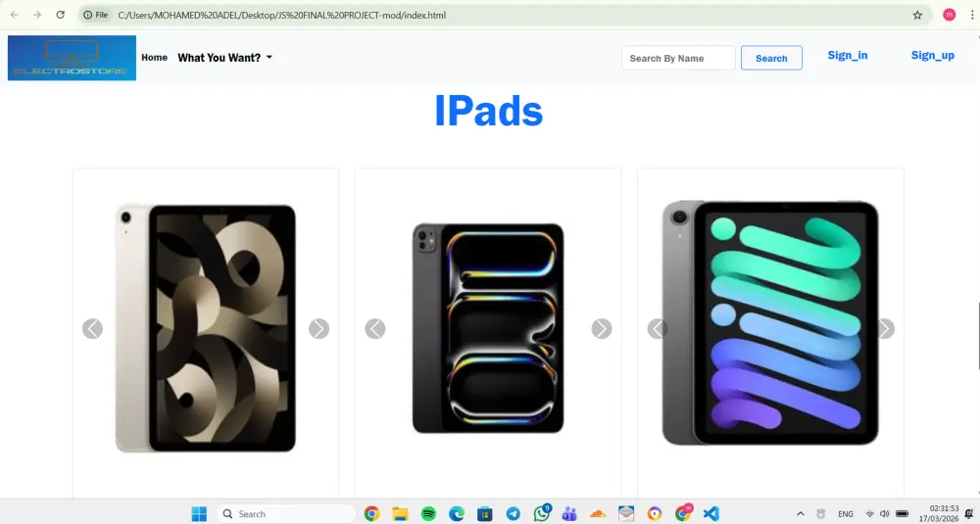Screen dimensions: 980x524
Task: Open the Wi-Fi network settings
Action: point(869,514)
